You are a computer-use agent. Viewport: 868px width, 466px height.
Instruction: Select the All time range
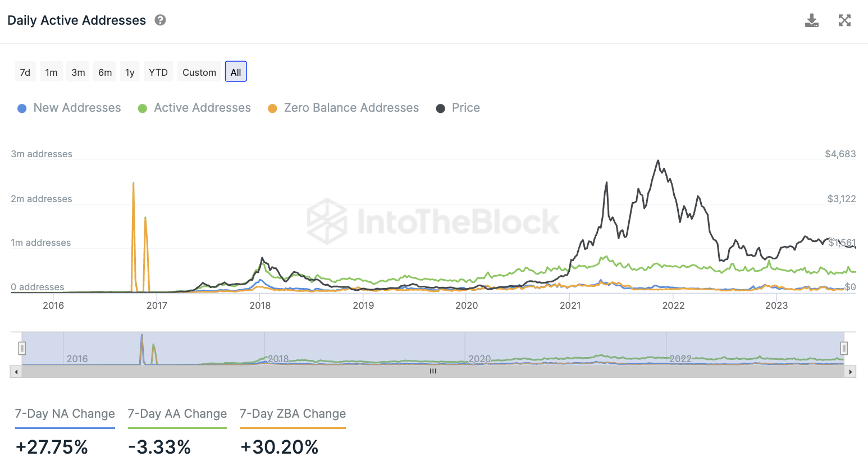click(x=236, y=72)
